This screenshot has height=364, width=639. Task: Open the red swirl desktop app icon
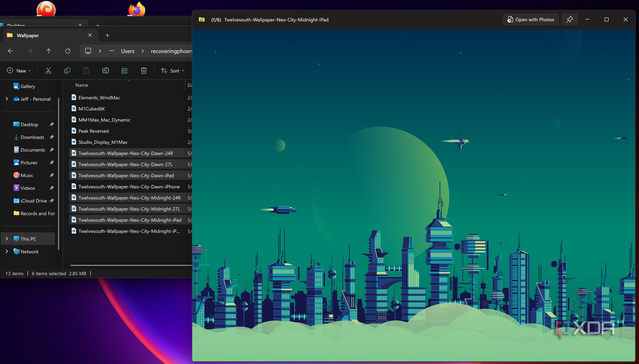(x=46, y=9)
